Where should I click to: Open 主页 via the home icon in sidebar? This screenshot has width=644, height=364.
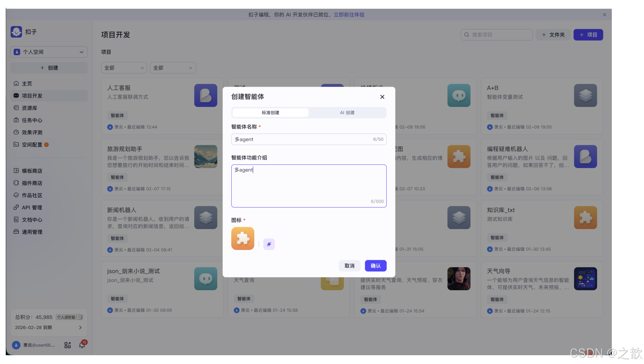pos(17,83)
